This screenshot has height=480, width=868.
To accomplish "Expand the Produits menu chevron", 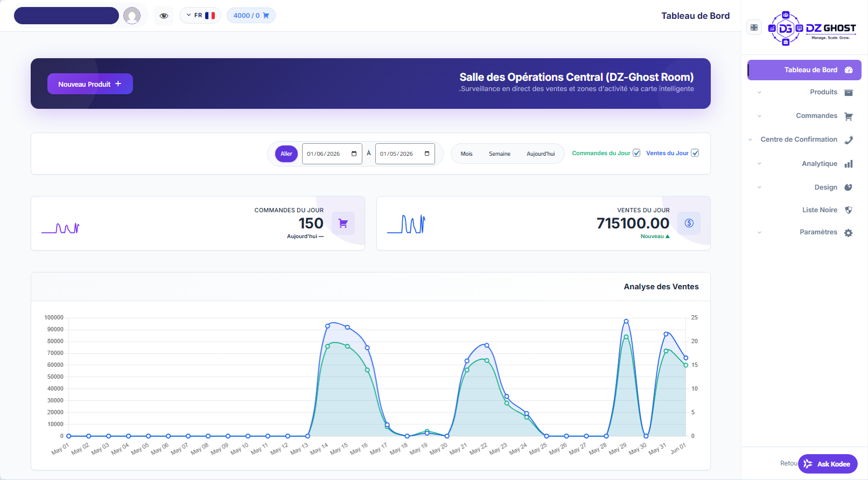I will pyautogui.click(x=759, y=93).
